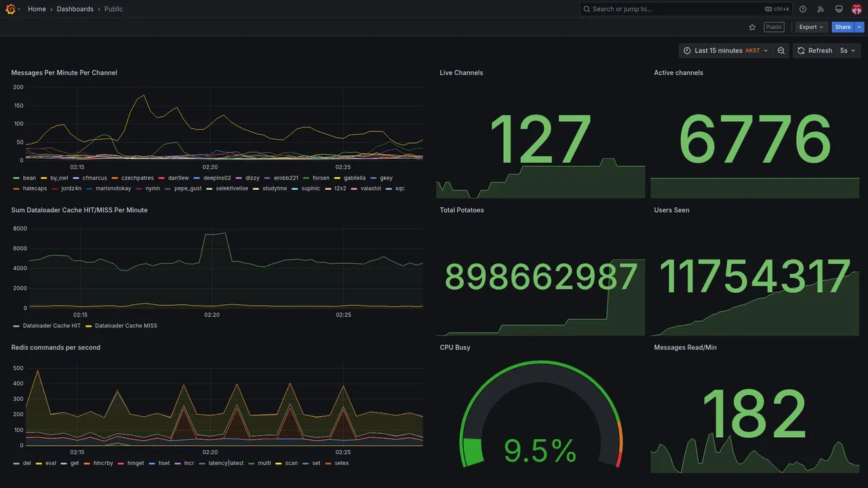Click the CPU Busy panel title
Viewport: 868px width, 488px height.
[x=455, y=348]
